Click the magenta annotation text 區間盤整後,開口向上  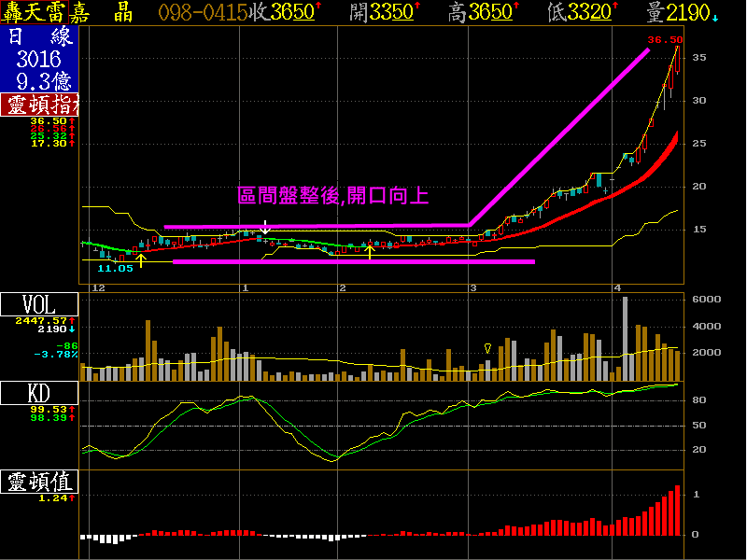(332, 195)
